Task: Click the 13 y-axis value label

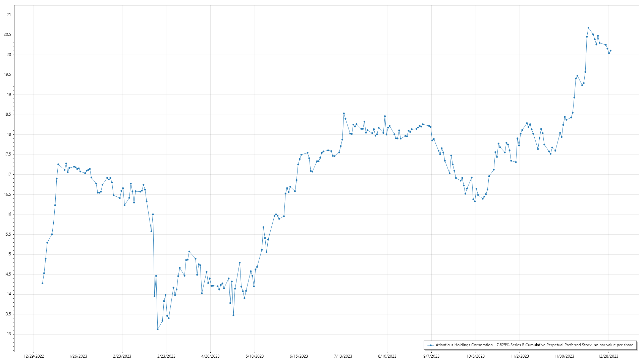Action: (x=9, y=334)
